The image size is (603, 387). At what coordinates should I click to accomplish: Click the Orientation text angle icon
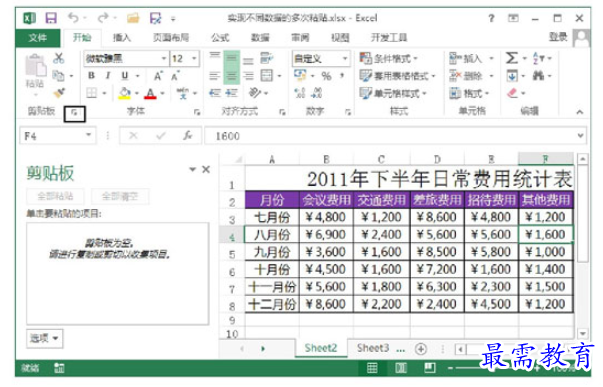[x=255, y=93]
